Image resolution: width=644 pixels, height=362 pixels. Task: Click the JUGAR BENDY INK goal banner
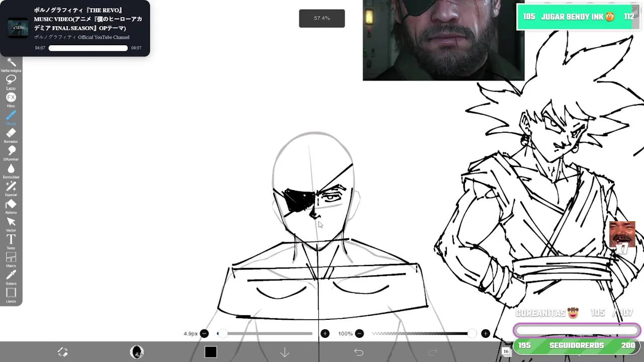578,17
